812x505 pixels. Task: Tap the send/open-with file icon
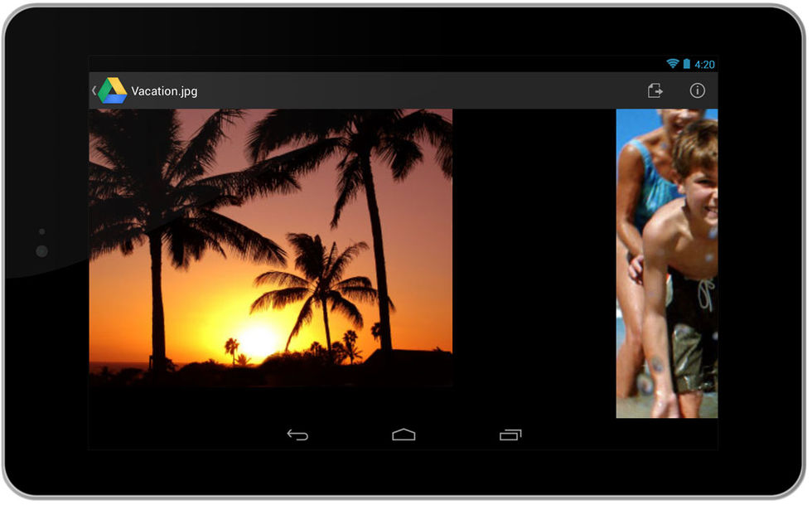tap(655, 90)
